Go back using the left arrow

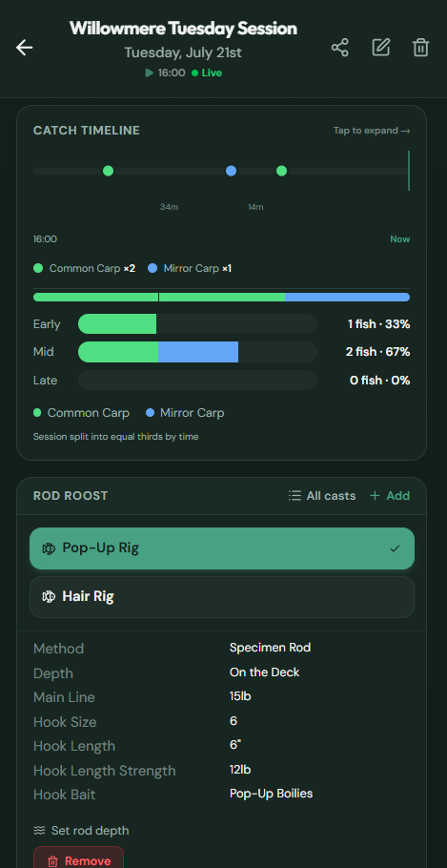pos(25,48)
